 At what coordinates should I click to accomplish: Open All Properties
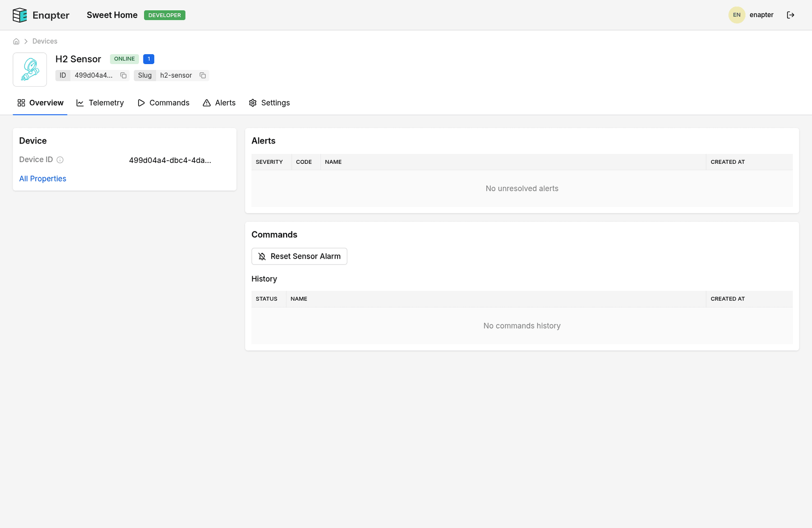[42, 179]
